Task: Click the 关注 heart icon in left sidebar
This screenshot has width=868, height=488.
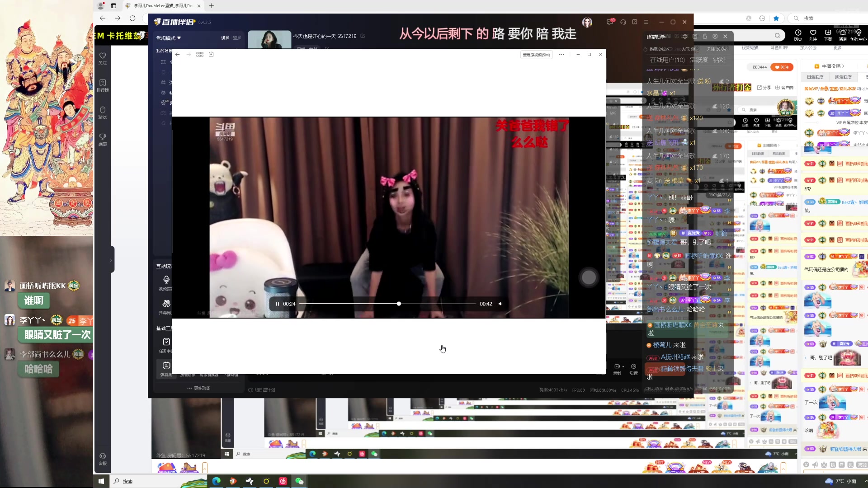Action: [x=103, y=58]
